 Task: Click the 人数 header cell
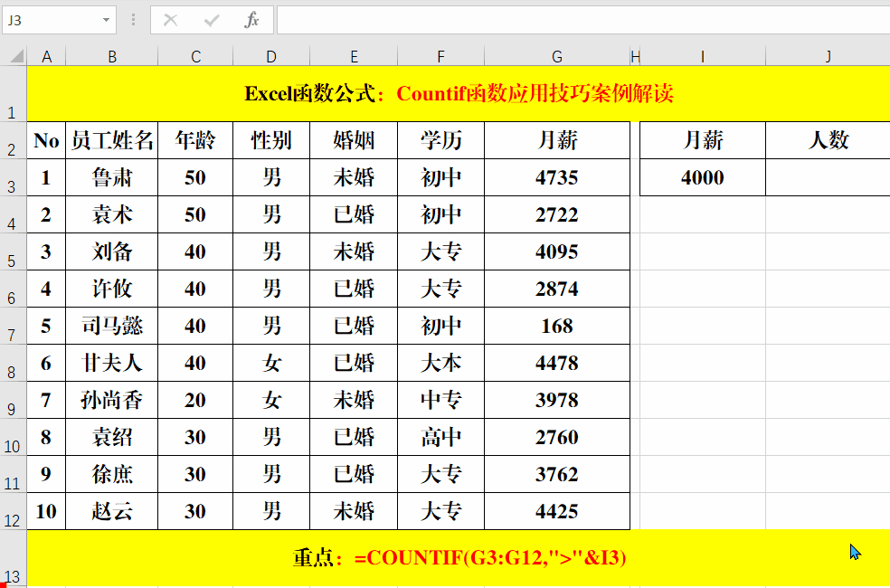pyautogui.click(x=828, y=140)
